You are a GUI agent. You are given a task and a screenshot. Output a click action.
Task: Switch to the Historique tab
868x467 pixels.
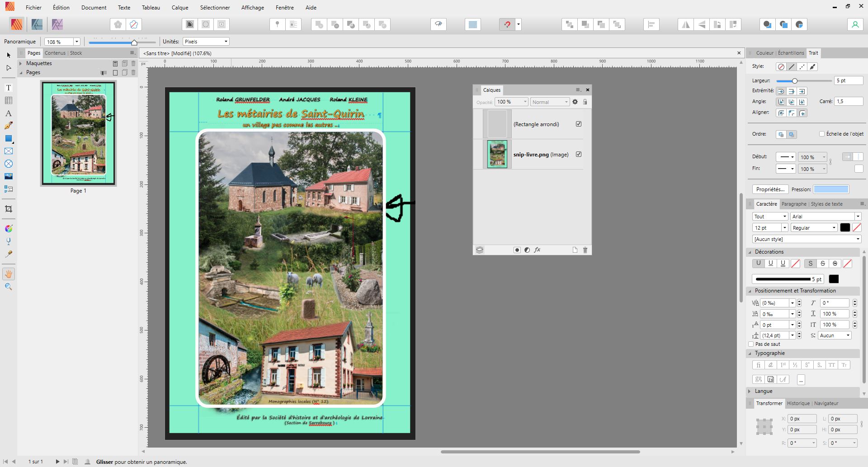798,403
